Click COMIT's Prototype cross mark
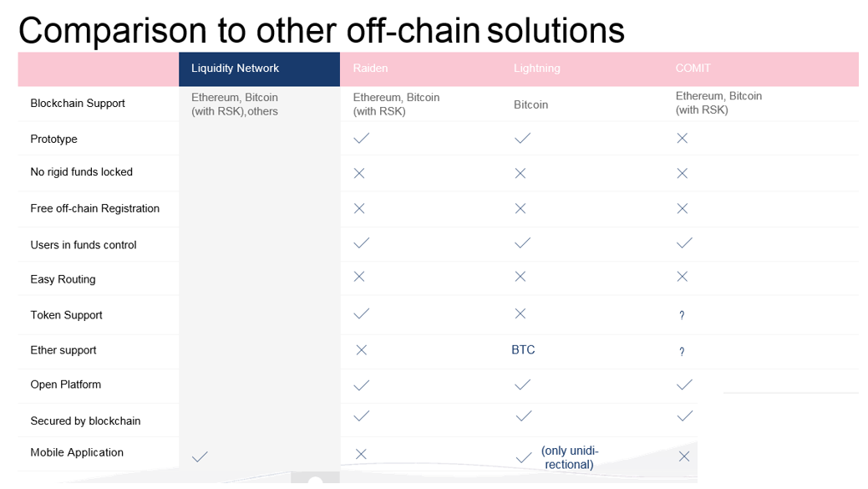This screenshot has width=868, height=489. coord(682,138)
